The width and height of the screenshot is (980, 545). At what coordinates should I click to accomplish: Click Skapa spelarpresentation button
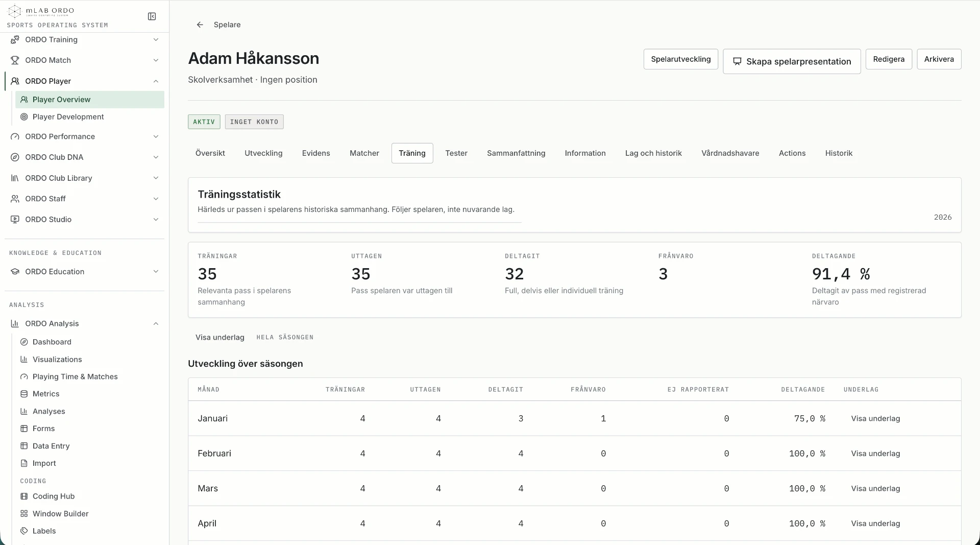(x=792, y=62)
